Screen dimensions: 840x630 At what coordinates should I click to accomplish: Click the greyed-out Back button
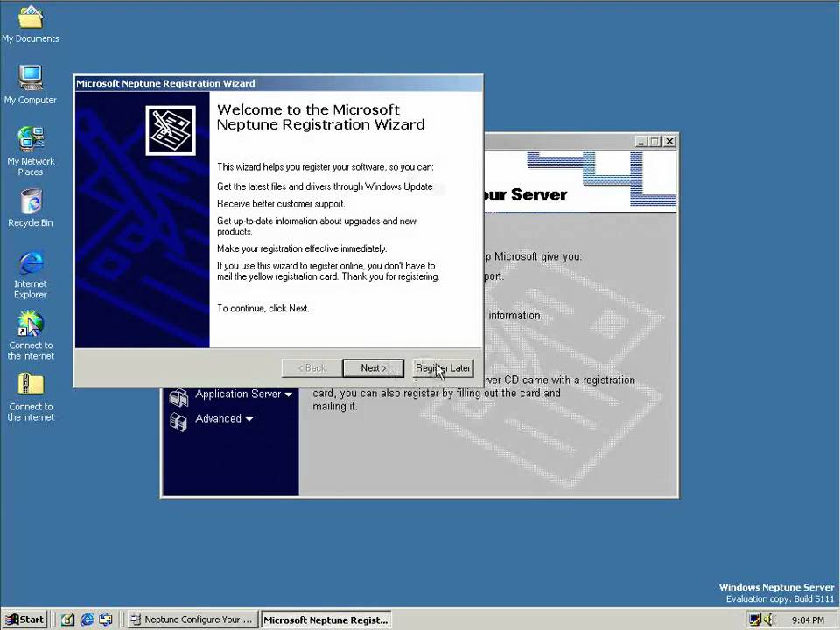tap(311, 368)
